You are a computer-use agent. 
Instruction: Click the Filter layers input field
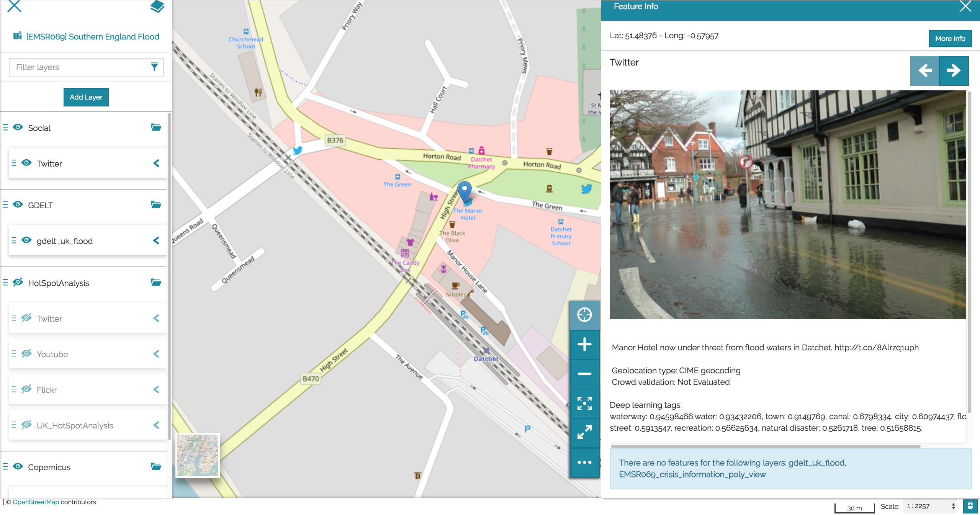click(86, 67)
